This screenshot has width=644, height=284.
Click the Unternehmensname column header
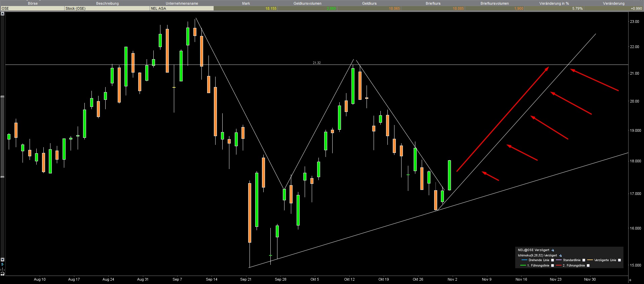point(182,3)
